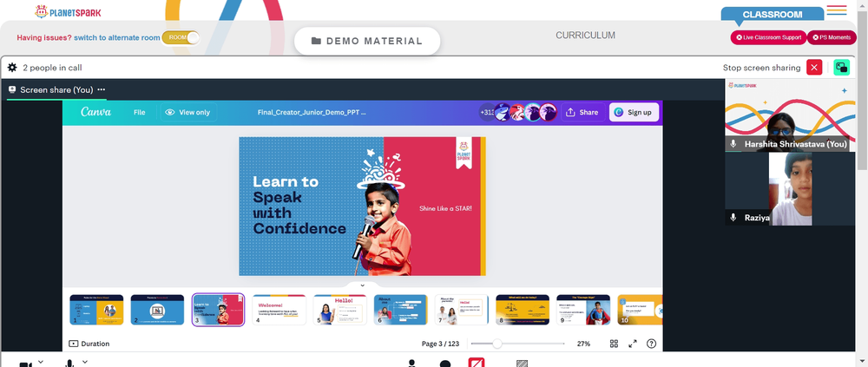Select slide thumbnail 6 About
Screen dimensions: 868x367
(401, 310)
